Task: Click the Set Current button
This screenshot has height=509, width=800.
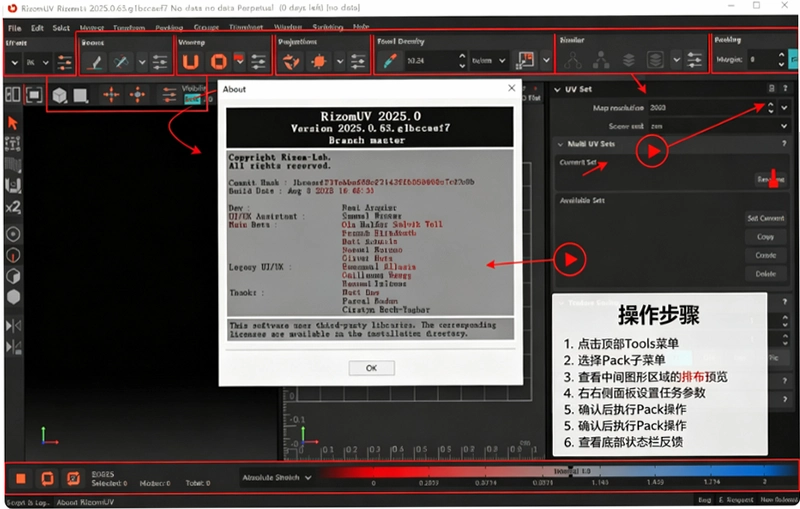Action: point(765,218)
